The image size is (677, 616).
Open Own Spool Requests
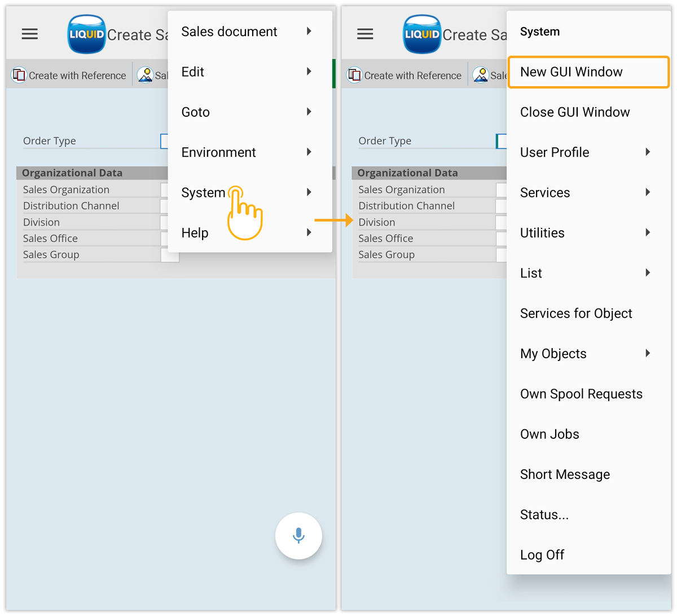(x=588, y=394)
